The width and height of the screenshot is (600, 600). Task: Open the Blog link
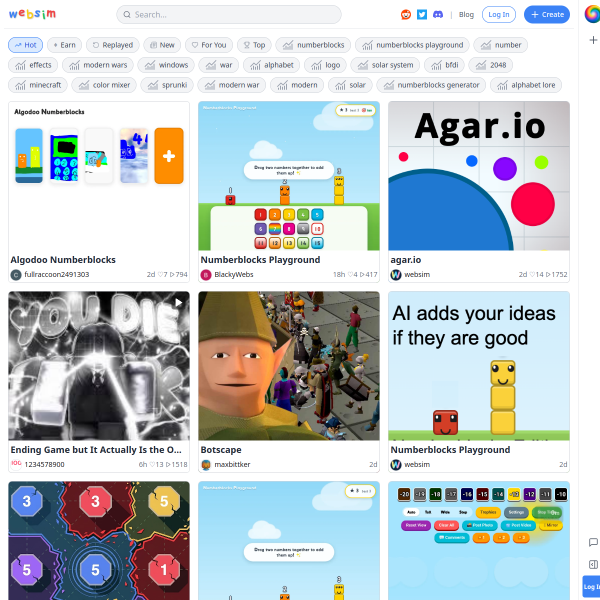[466, 15]
